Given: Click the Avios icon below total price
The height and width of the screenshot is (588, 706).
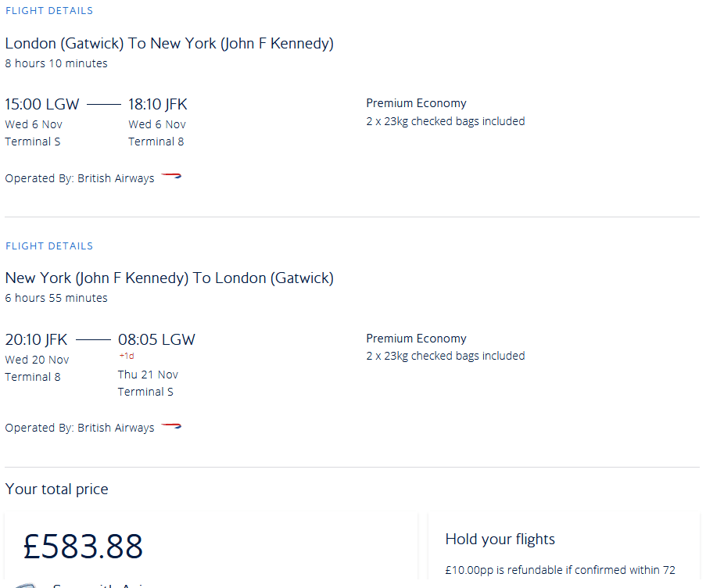Looking at the screenshot, I should (x=25, y=584).
